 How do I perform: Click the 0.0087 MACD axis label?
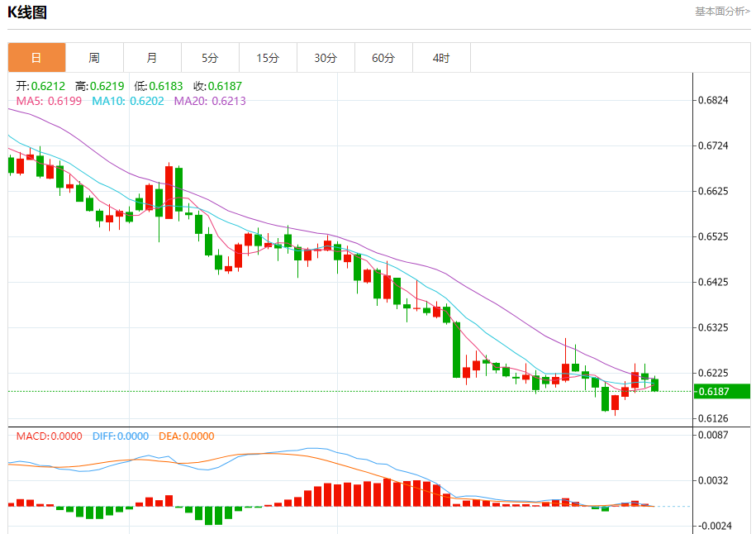[713, 435]
